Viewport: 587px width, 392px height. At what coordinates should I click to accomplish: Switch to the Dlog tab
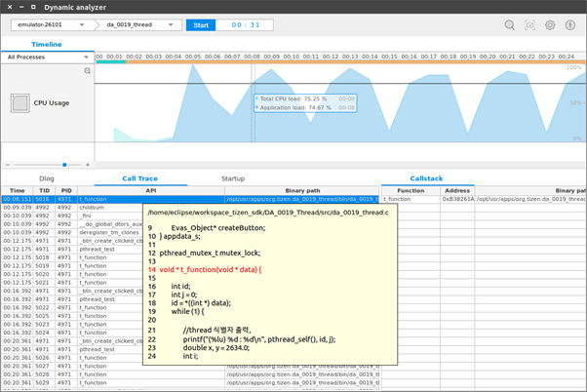(x=46, y=178)
